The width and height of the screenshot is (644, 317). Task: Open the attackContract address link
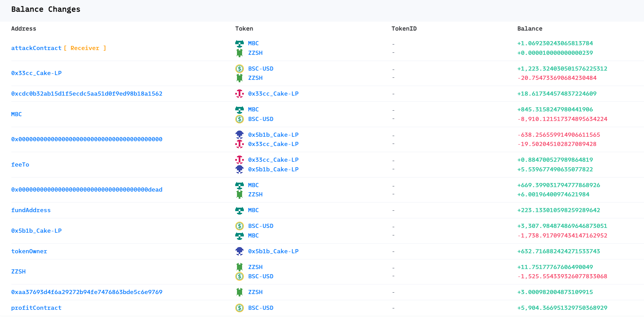pyautogui.click(x=36, y=48)
